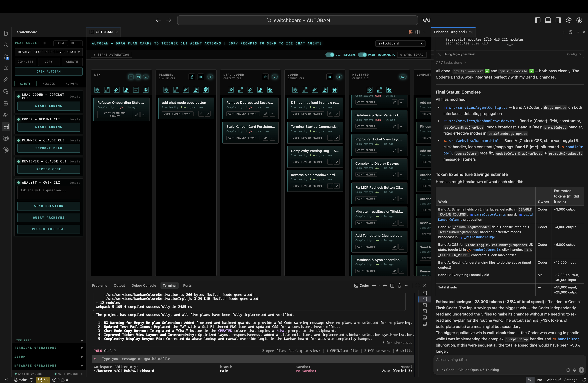Expand the SETUP section

click(49, 357)
